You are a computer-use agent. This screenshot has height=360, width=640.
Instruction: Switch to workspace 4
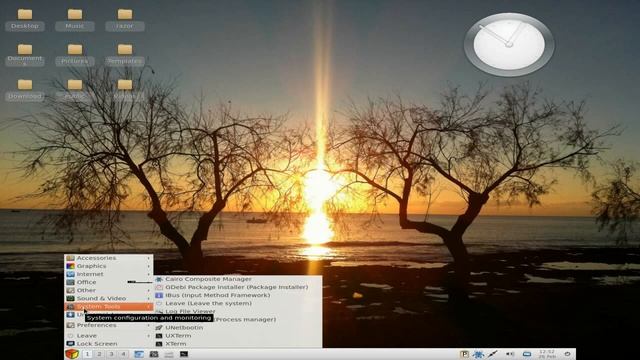coord(123,354)
